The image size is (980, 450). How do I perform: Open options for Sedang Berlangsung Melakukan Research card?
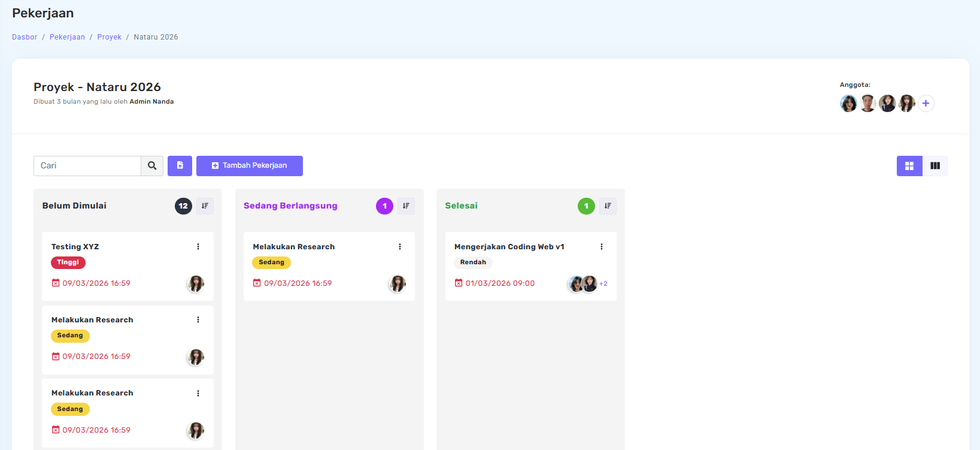[x=400, y=247]
